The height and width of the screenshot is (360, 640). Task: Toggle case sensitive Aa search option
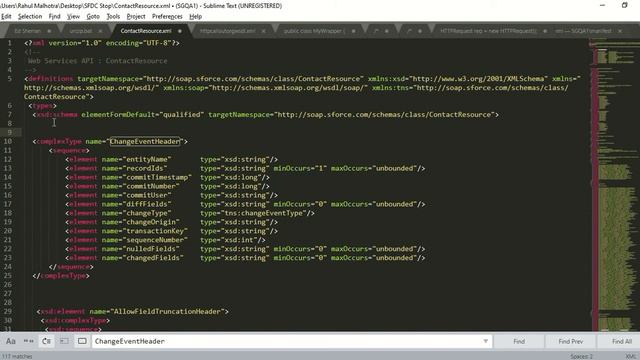[x=11, y=341]
